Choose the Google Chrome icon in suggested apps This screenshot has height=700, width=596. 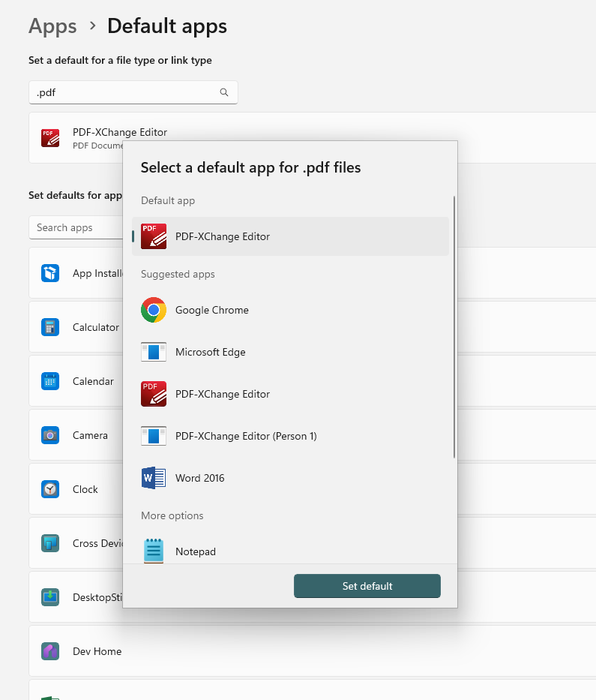pyautogui.click(x=154, y=310)
